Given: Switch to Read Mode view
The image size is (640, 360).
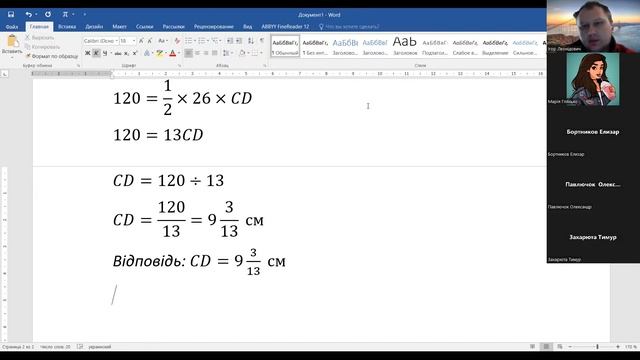Looking at the screenshot, I should pos(533,347).
